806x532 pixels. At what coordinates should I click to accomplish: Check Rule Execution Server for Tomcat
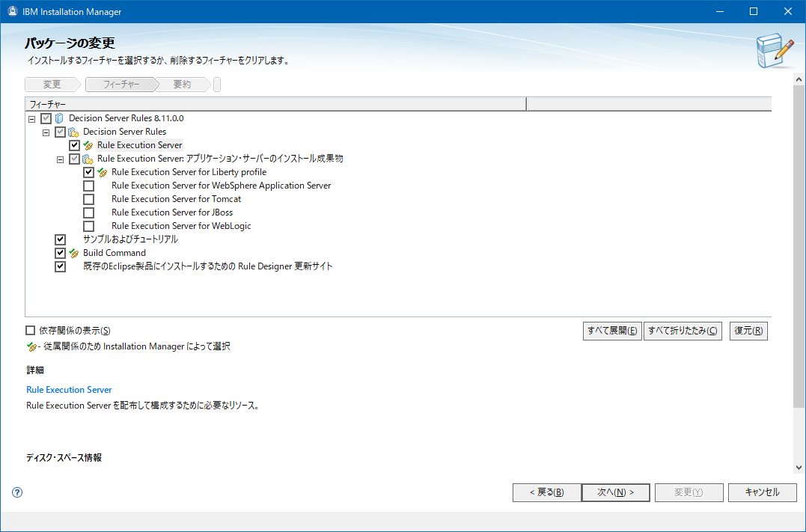click(x=88, y=199)
